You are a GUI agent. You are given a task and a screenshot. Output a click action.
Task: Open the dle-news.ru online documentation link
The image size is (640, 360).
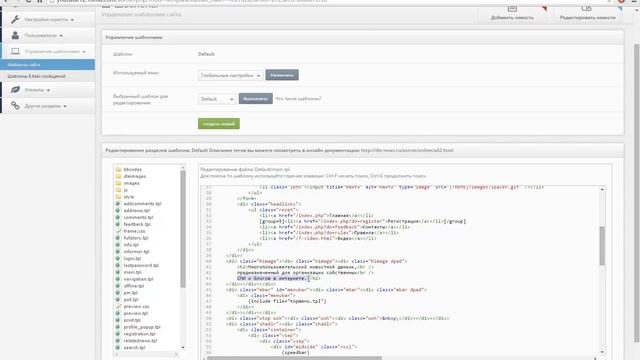point(407,150)
